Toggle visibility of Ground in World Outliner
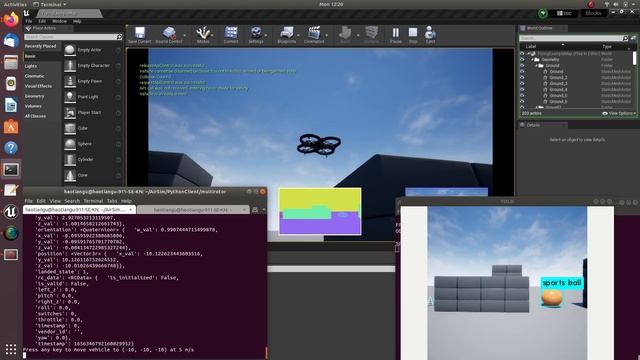 coord(522,71)
